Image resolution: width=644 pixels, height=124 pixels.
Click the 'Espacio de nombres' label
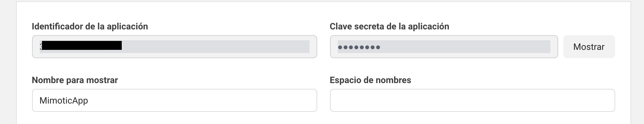pyautogui.click(x=370, y=80)
